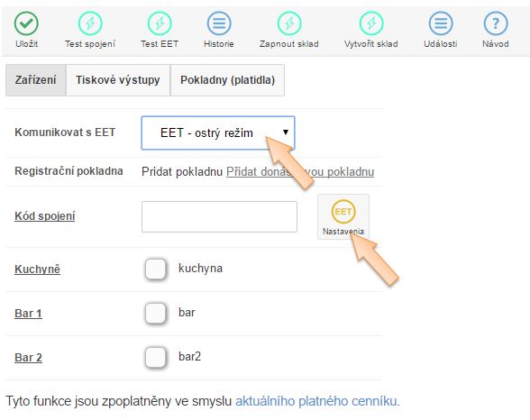Tick the bar2 checkbox

155,357
